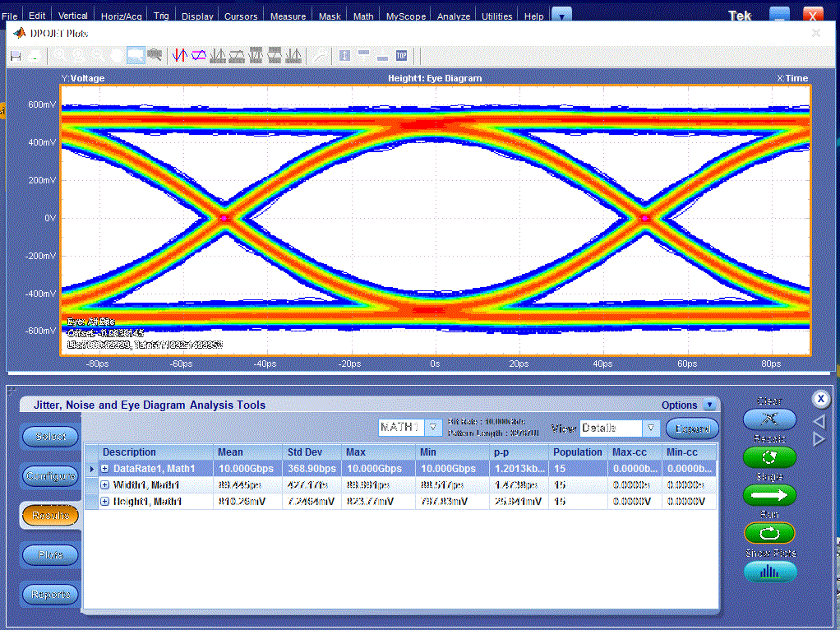Open the MATH1 source dropdown

[x=433, y=428]
